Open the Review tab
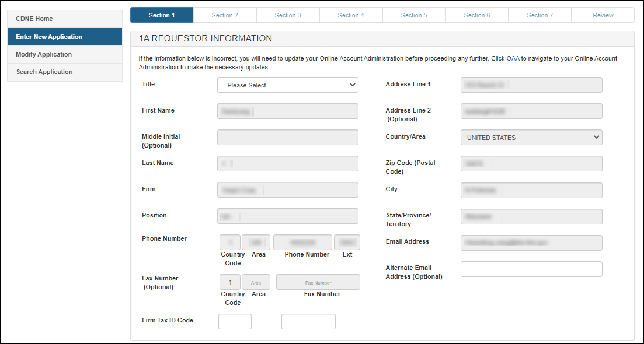The height and width of the screenshot is (344, 644). click(x=603, y=15)
